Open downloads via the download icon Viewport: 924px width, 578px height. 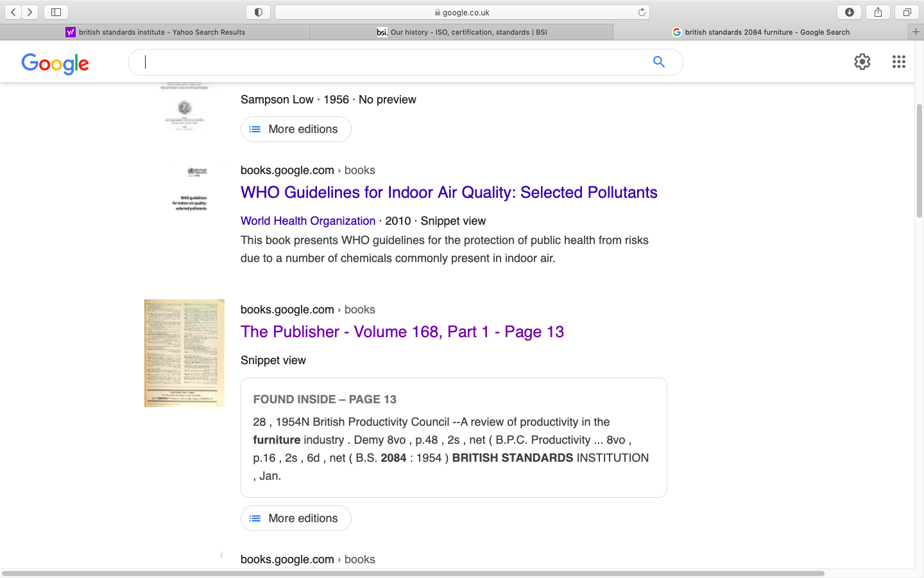(x=848, y=12)
